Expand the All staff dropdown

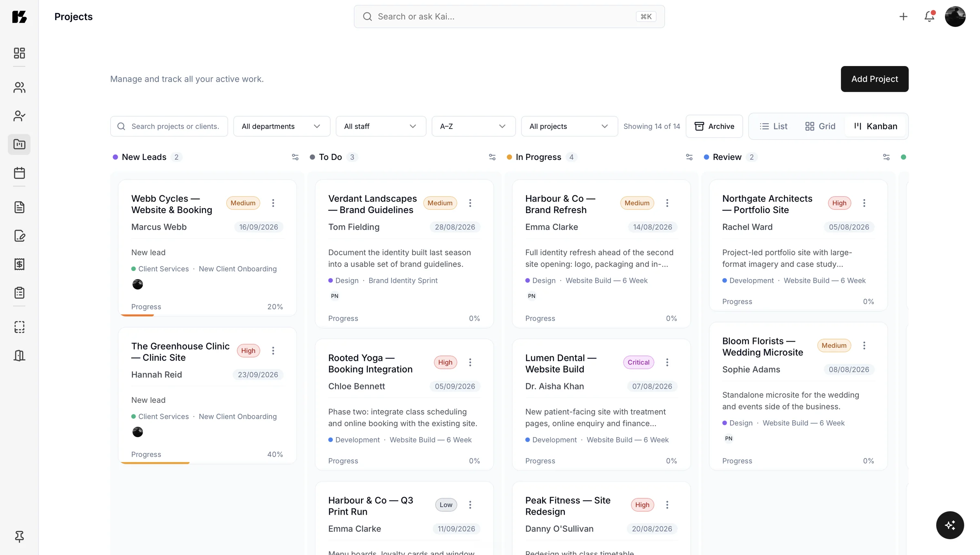pyautogui.click(x=381, y=127)
